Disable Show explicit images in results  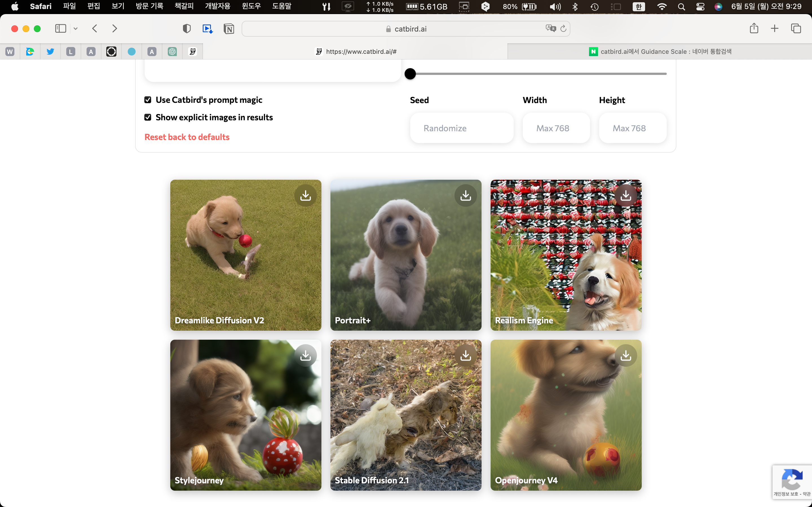click(148, 117)
